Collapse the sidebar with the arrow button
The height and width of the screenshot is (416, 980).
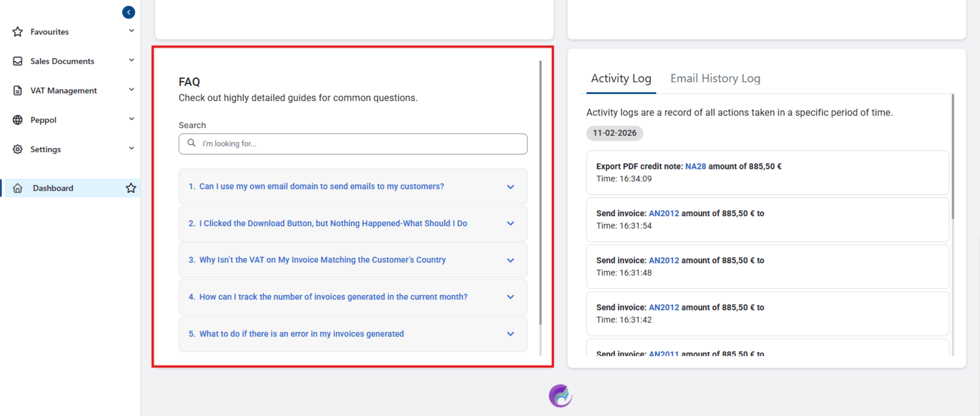(x=128, y=12)
